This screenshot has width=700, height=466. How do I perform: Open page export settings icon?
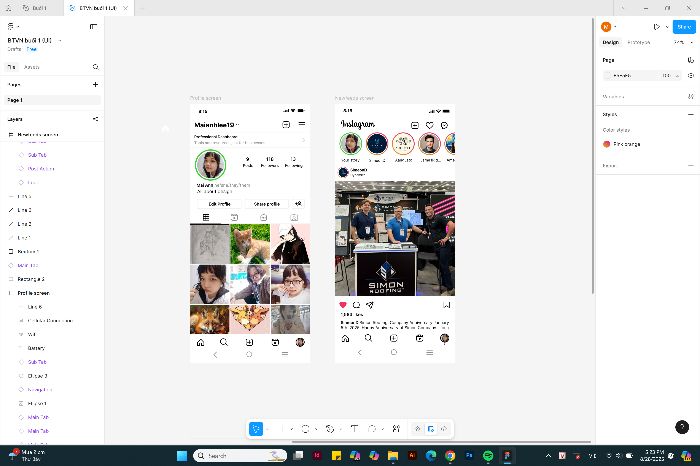click(690, 60)
